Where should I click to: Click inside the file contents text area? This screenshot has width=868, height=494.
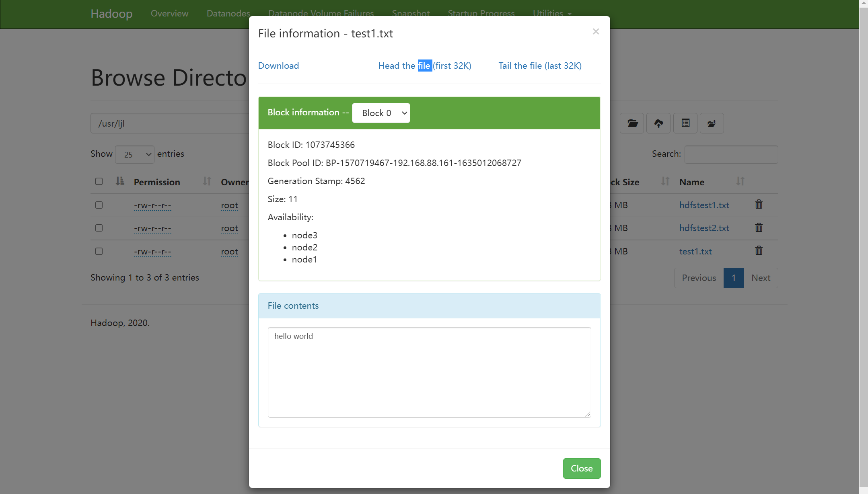tap(429, 372)
